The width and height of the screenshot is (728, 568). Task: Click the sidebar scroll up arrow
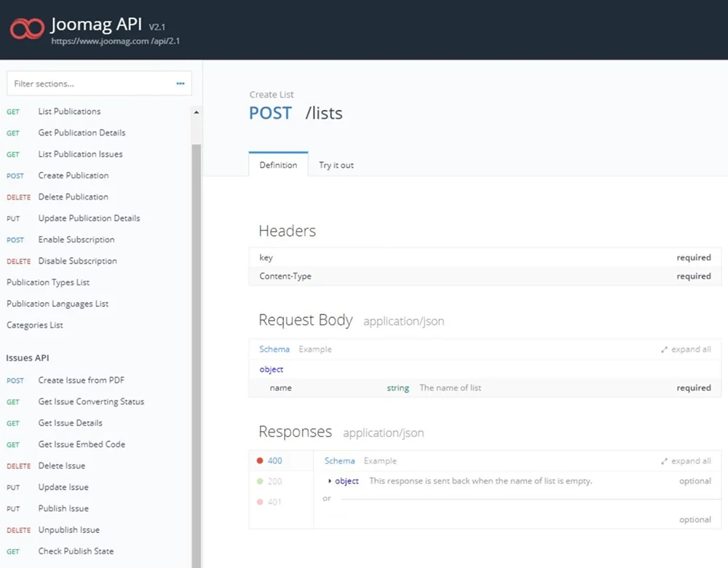coord(197,112)
